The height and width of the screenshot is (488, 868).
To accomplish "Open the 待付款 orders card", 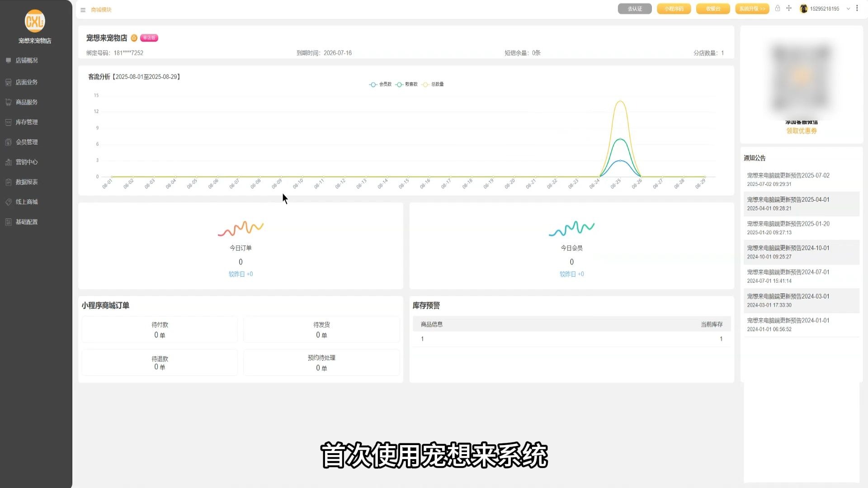I will click(x=160, y=330).
